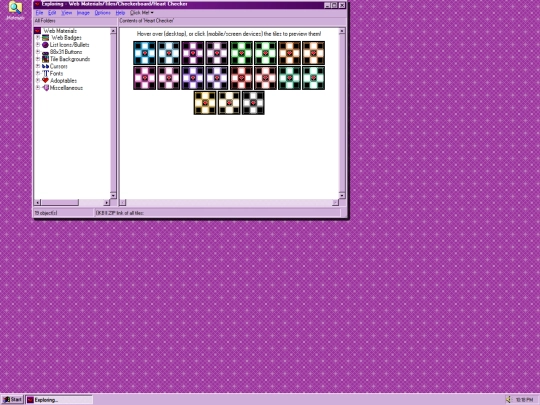Click contents pane scroll down arrow
Screen dimensions: 540x405
(x=342, y=195)
